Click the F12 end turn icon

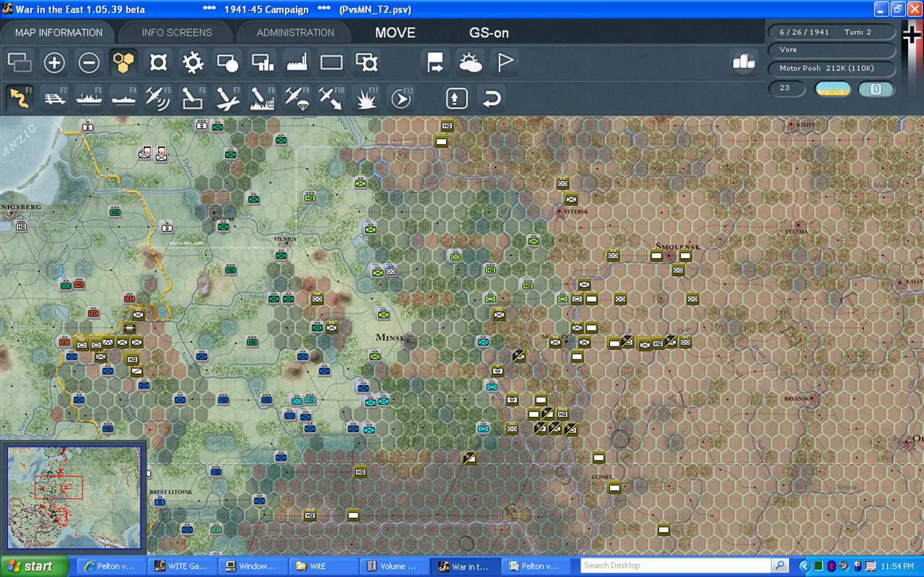[x=401, y=98]
